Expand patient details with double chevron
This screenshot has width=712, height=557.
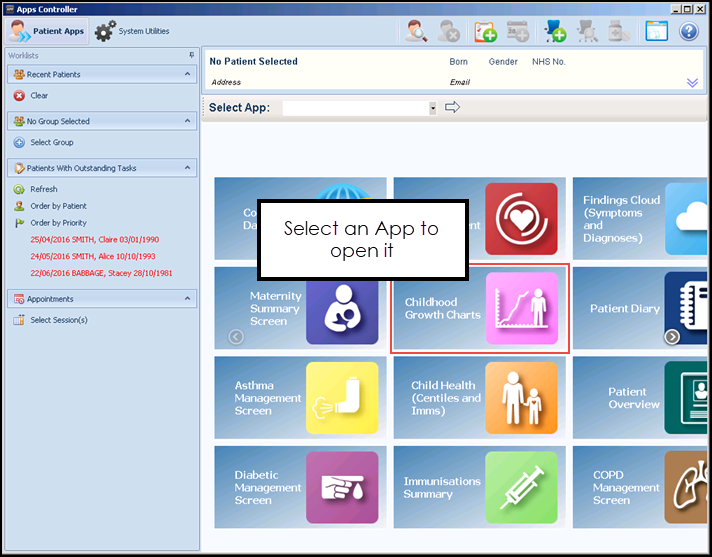click(x=692, y=83)
